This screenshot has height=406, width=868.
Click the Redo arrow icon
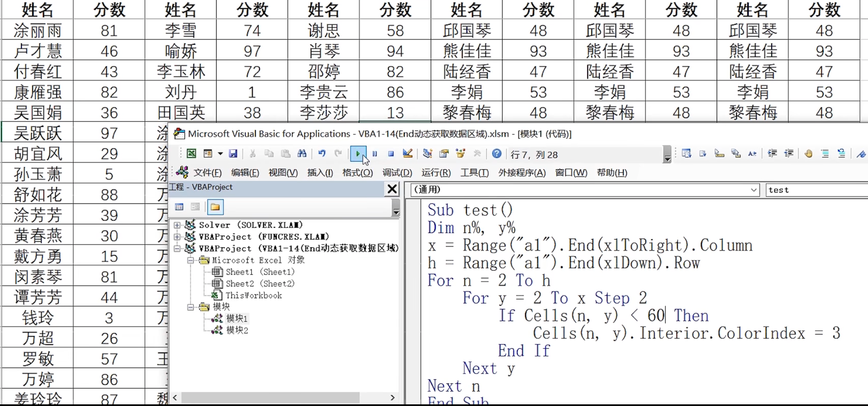pos(338,153)
